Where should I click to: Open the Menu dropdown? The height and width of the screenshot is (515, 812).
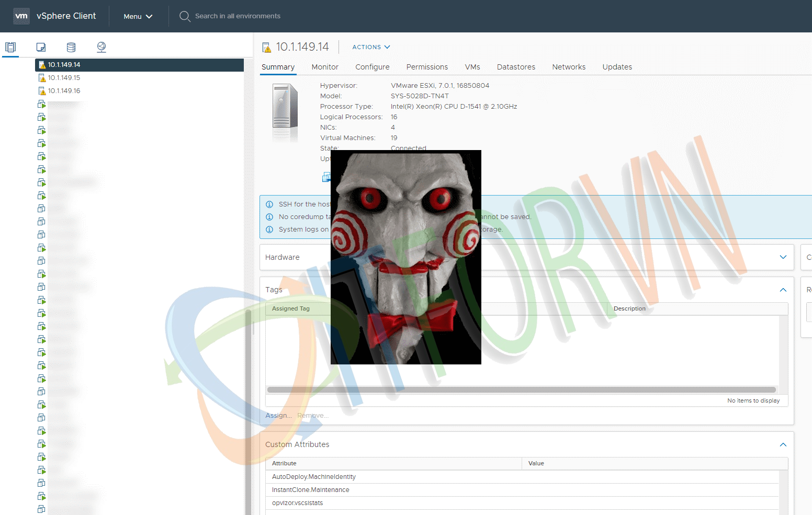[137, 16]
